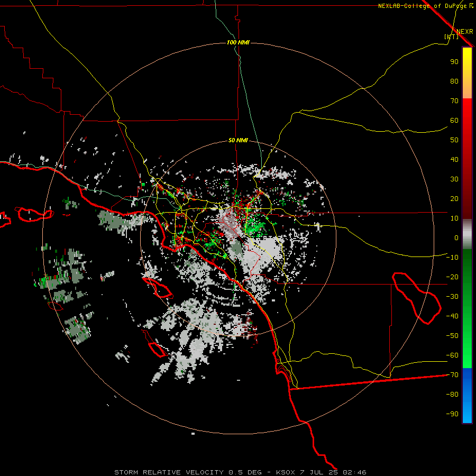The image size is (476, 476).
Task: Click the 40 value on the velocity scale
Action: tap(454, 159)
